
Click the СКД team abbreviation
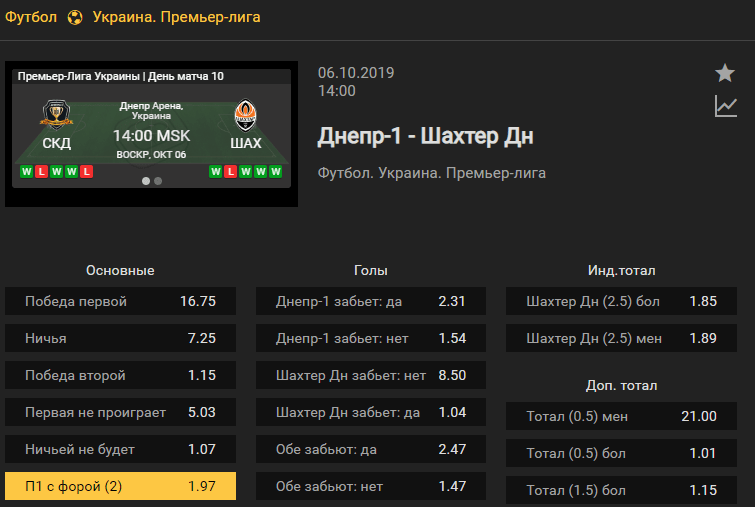click(56, 143)
